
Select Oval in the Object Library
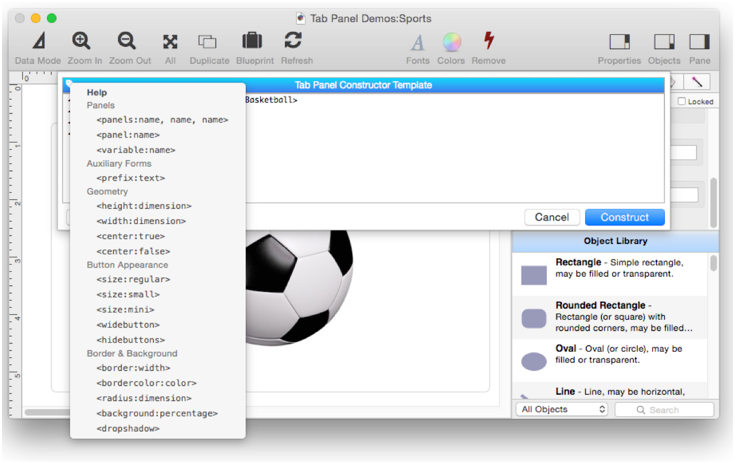(610, 360)
